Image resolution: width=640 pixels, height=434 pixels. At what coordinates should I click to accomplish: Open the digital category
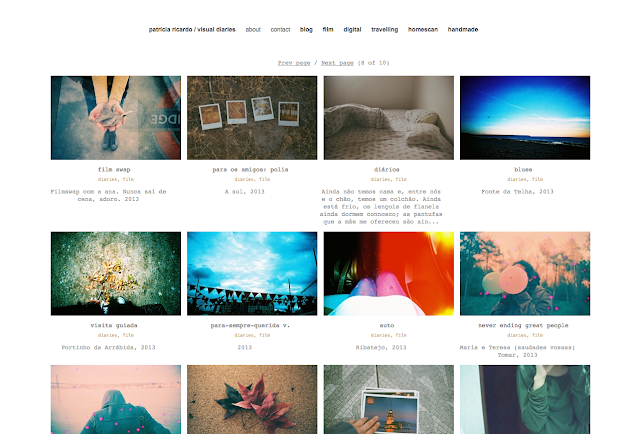coord(352,29)
